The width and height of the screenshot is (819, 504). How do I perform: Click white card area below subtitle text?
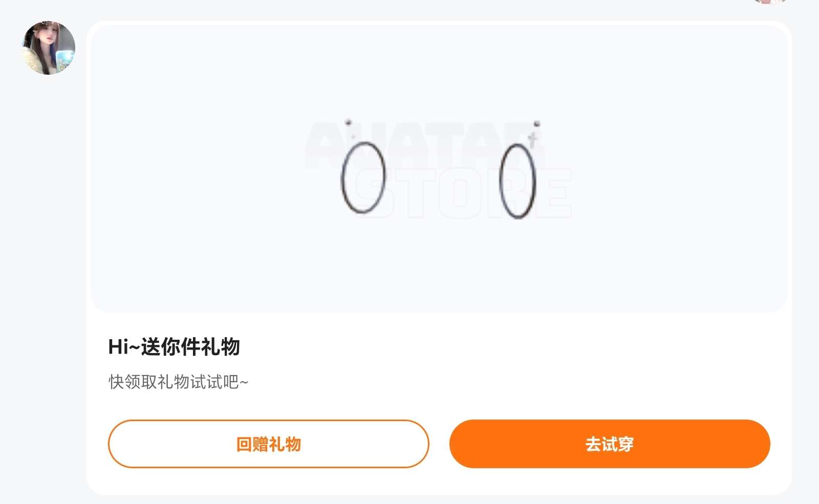439,405
